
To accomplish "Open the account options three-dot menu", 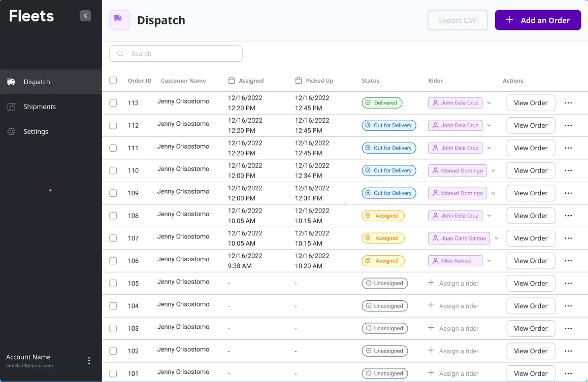I will 89,361.
